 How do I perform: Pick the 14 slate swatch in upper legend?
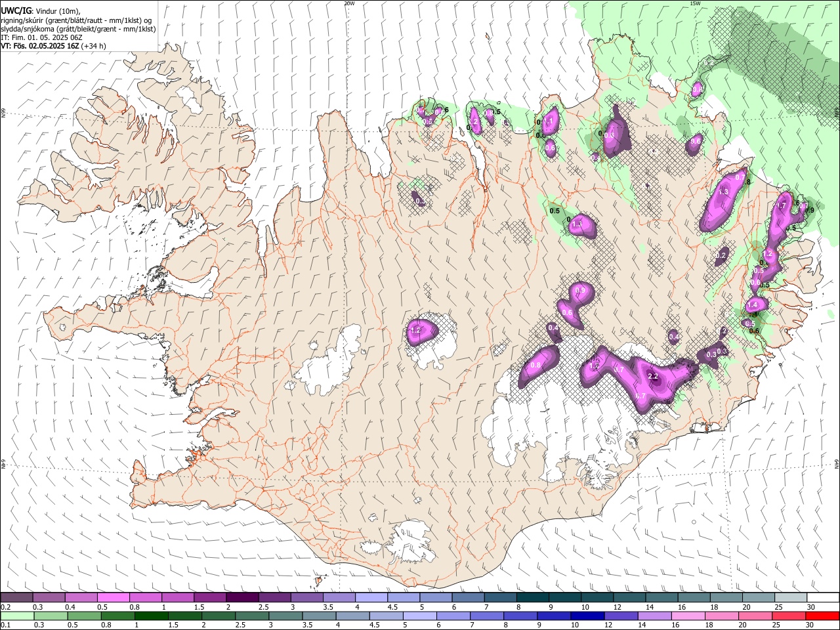[661, 598]
